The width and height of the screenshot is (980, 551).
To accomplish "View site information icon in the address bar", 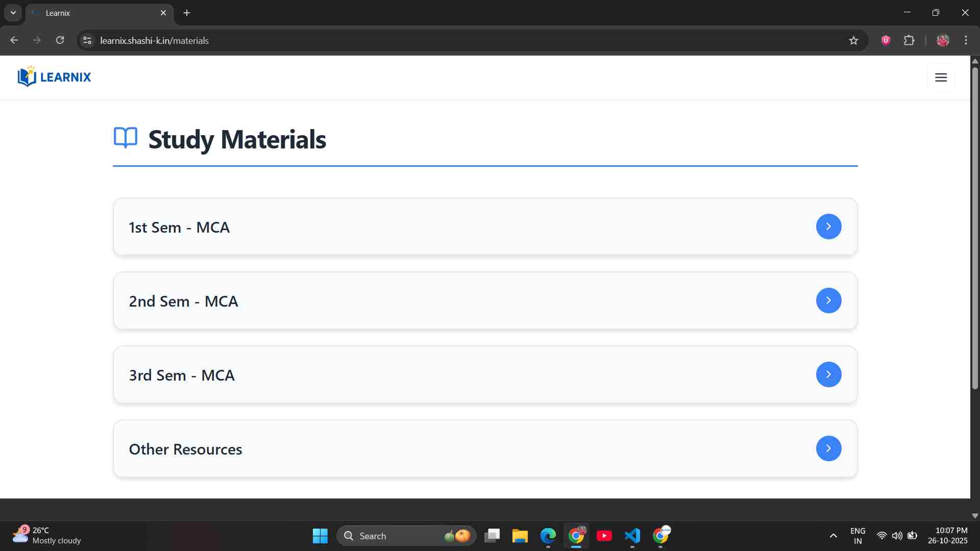I will point(87,40).
